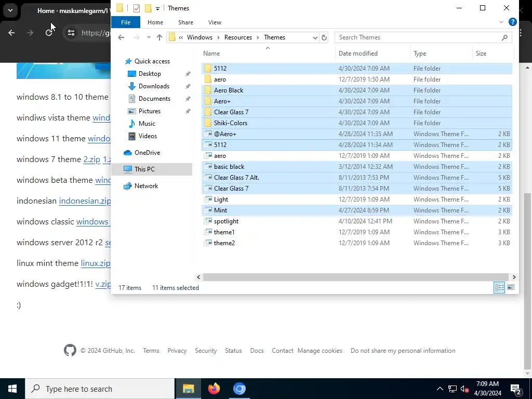532x399 pixels.
Task: Click browser Back arrow
Action: pyautogui.click(x=11, y=33)
